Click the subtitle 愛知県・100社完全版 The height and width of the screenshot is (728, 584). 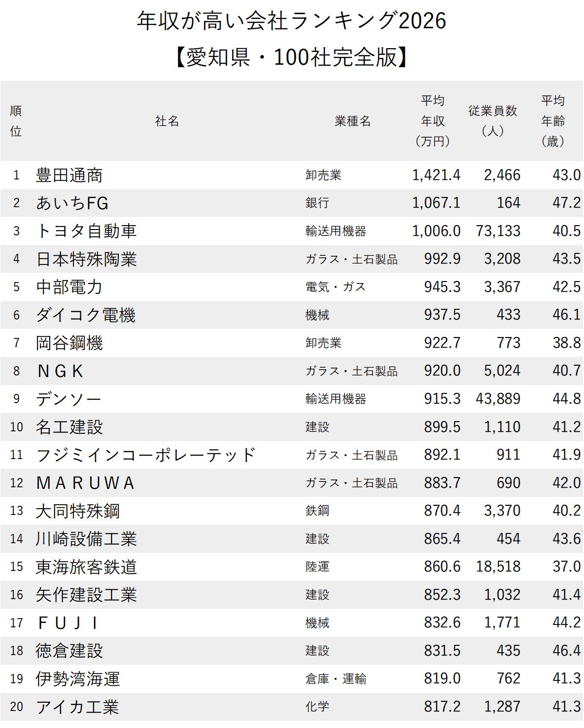pyautogui.click(x=292, y=57)
